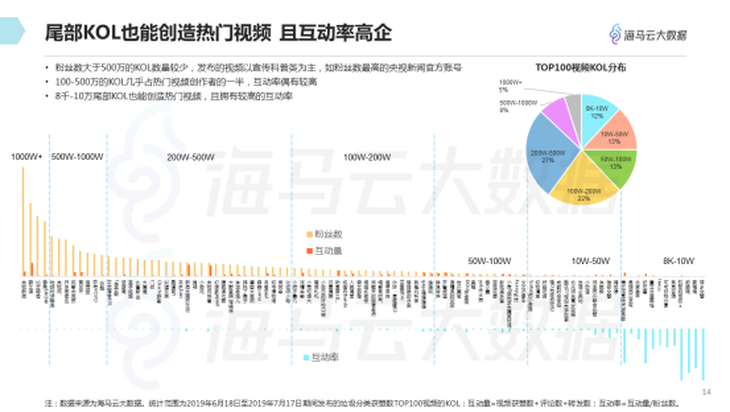
Task: Click the 50W-100W group label in bar chart
Action: (489, 261)
